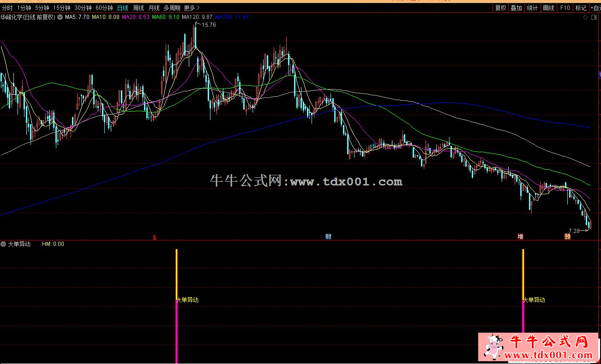Click the MA120: 9.87 label
Screen dimensions: 601x364
click(197, 17)
